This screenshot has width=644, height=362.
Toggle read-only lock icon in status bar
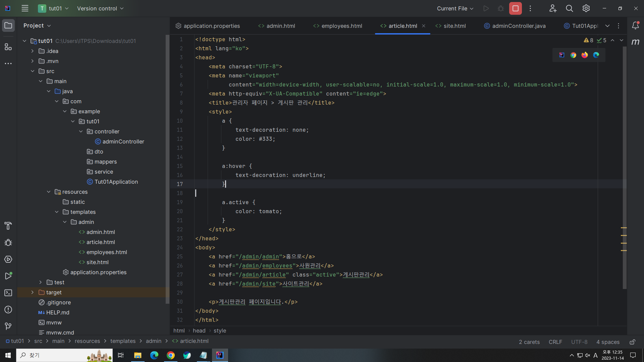[632, 342]
